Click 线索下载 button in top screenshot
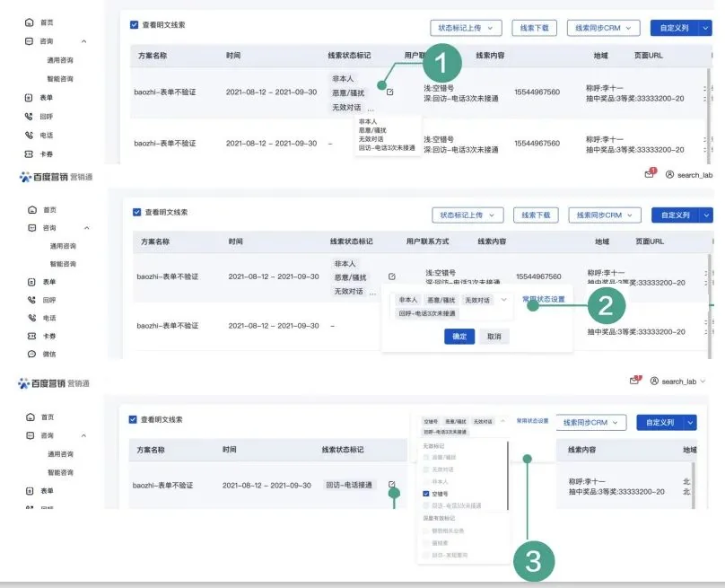 pos(534,28)
